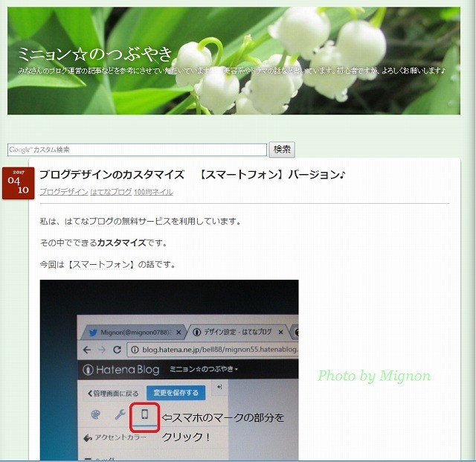The height and width of the screenshot is (462, 476).
Task: Open the 2017 04 10 date badge
Action: [x=18, y=183]
